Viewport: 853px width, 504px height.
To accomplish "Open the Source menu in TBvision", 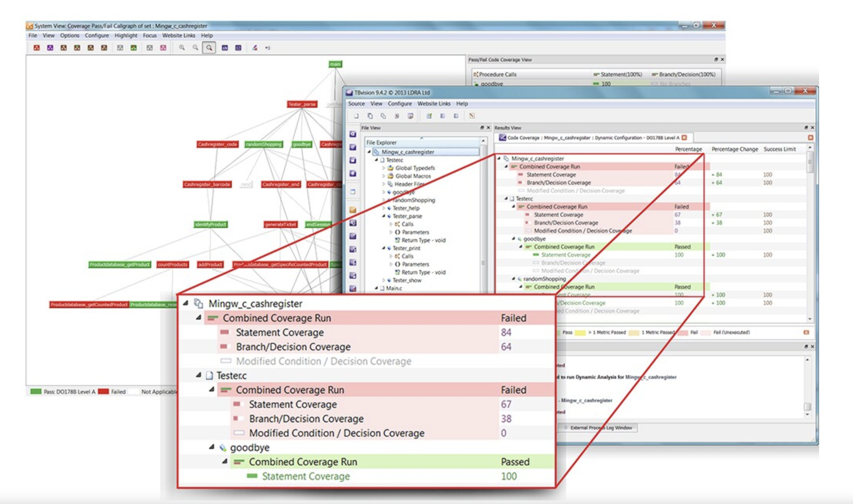I will coord(356,104).
